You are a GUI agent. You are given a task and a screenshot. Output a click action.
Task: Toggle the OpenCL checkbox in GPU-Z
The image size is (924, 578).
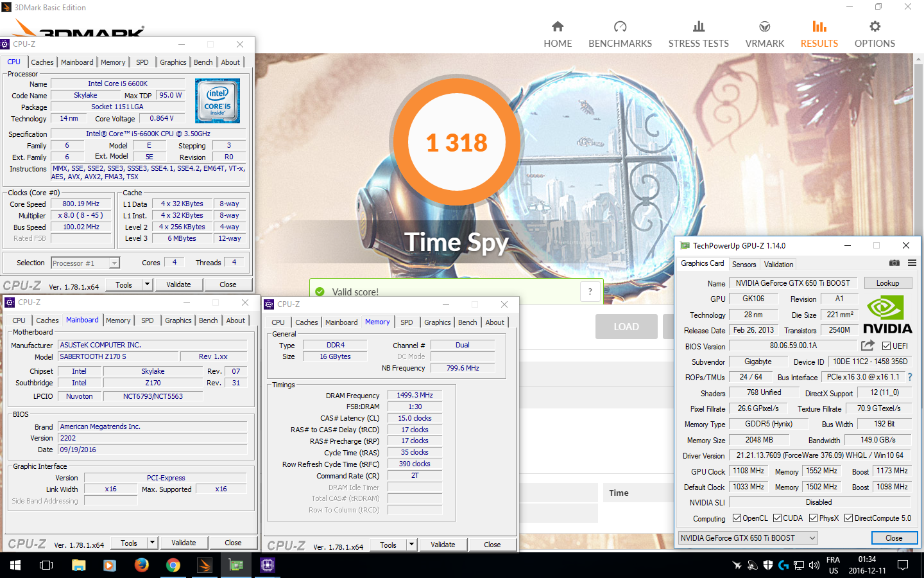click(737, 518)
